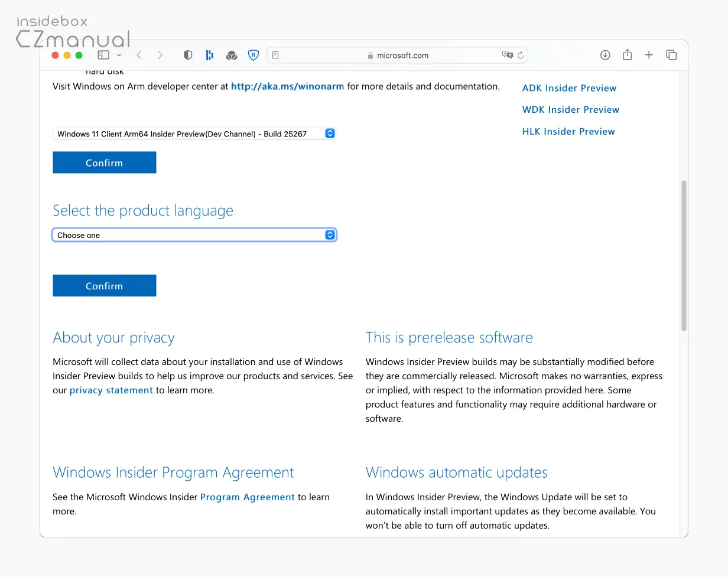728x577 pixels.
Task: Click the About your privacy heading
Action: tap(114, 338)
